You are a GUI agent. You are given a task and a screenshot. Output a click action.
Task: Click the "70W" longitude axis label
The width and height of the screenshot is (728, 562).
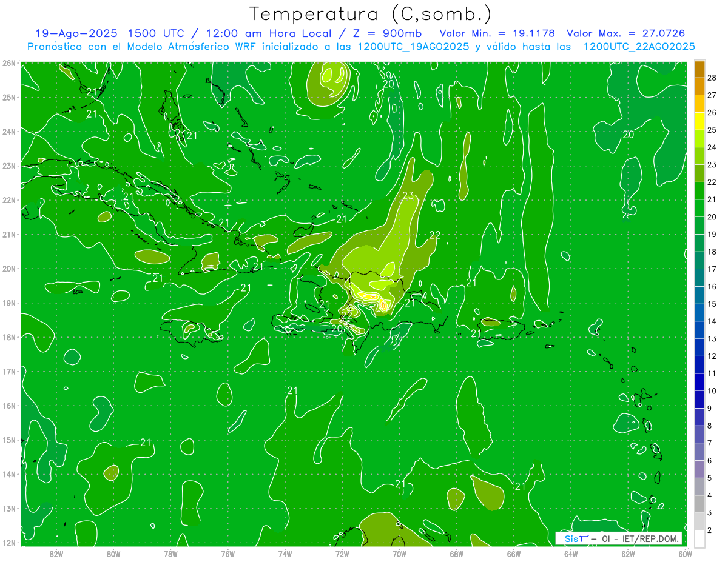click(x=399, y=554)
